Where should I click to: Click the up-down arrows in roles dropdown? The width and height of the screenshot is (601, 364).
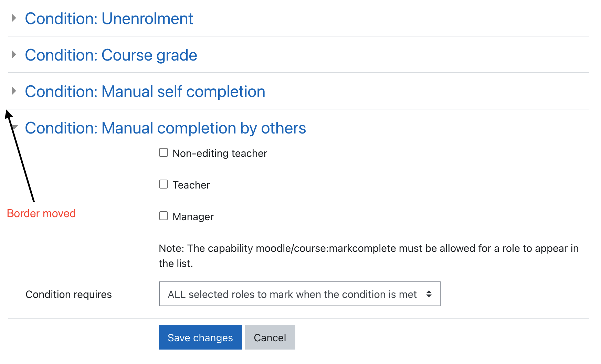point(429,294)
